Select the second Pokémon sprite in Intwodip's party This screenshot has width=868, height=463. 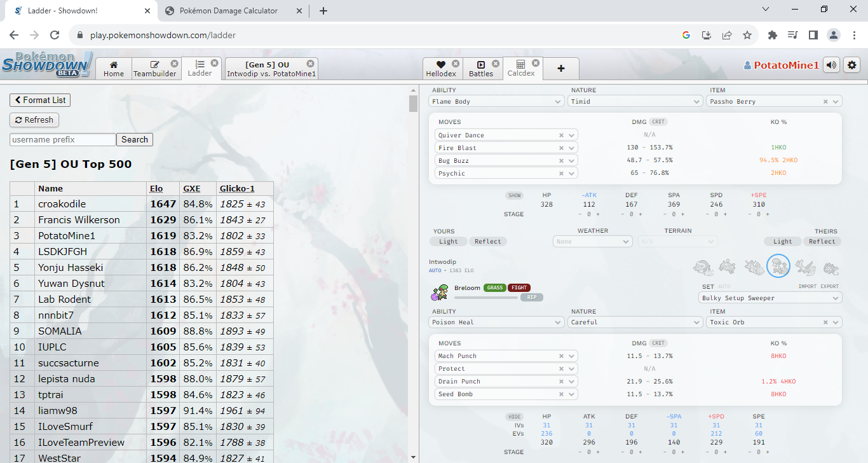click(728, 266)
